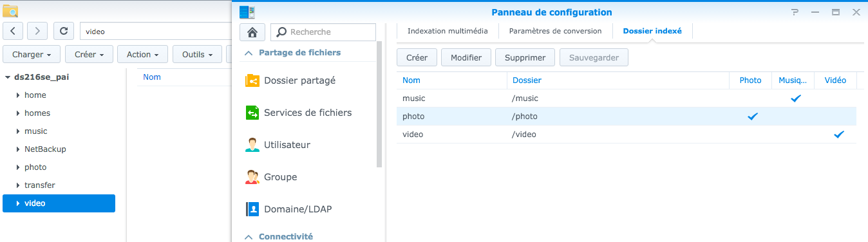Click the Supprimer button
The height and width of the screenshot is (242, 868).
click(x=525, y=57)
